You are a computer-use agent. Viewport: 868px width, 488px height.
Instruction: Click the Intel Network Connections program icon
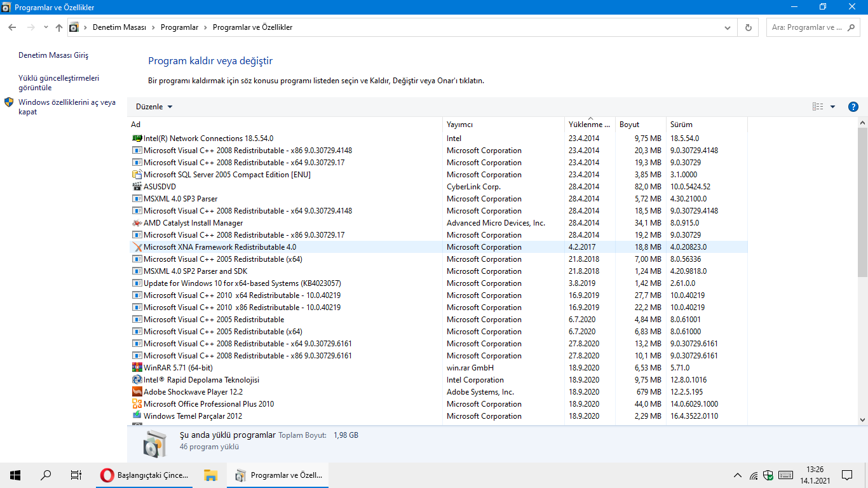[137, 138]
